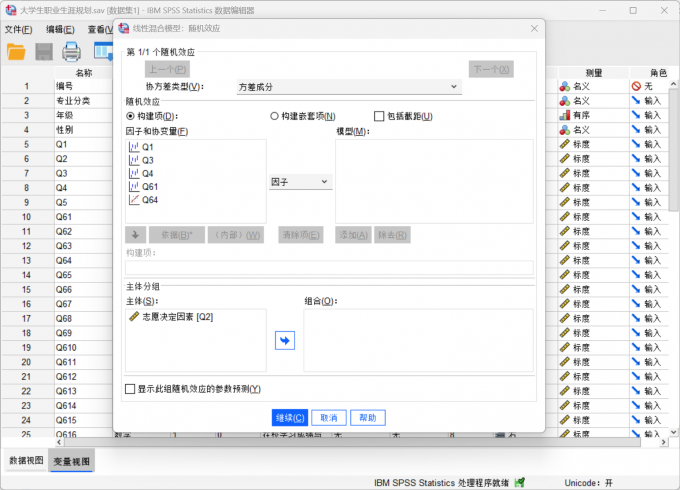Click row number 10 header

26,217
